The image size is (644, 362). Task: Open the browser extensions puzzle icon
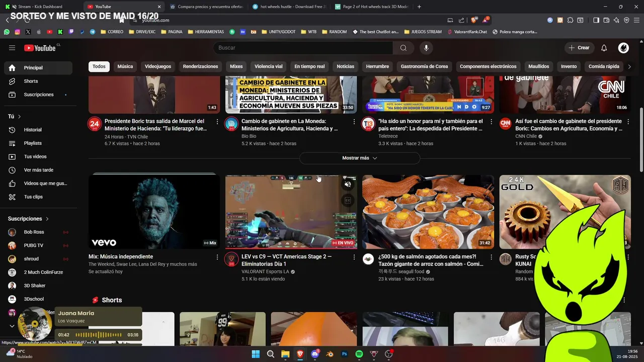(570, 20)
